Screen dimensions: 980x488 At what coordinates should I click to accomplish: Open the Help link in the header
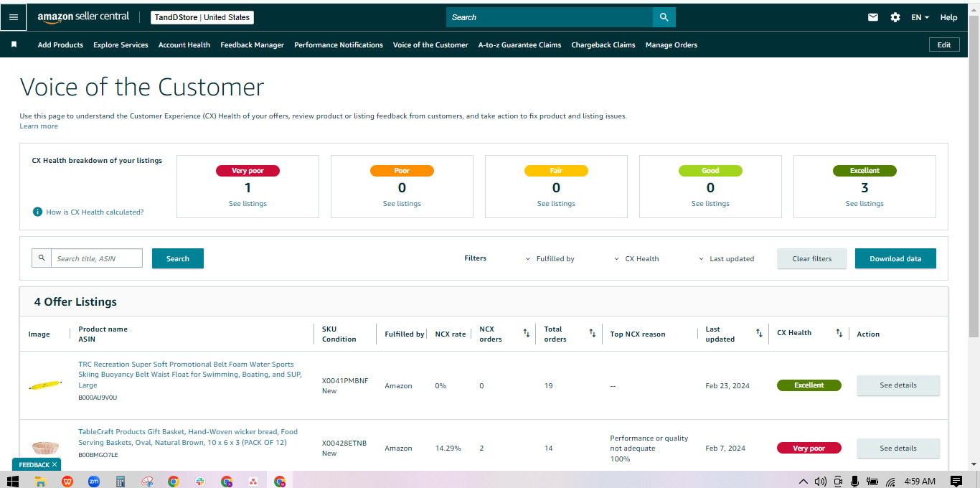point(948,17)
